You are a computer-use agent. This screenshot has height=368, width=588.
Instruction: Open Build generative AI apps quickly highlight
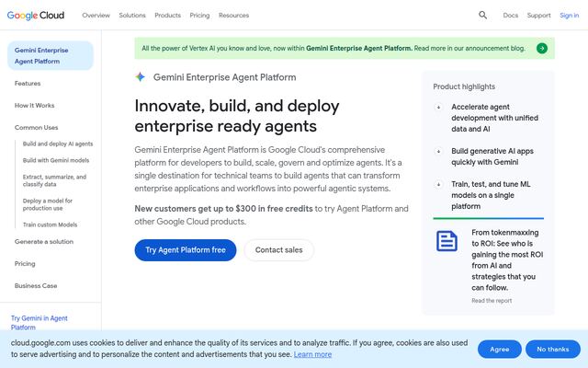492,156
